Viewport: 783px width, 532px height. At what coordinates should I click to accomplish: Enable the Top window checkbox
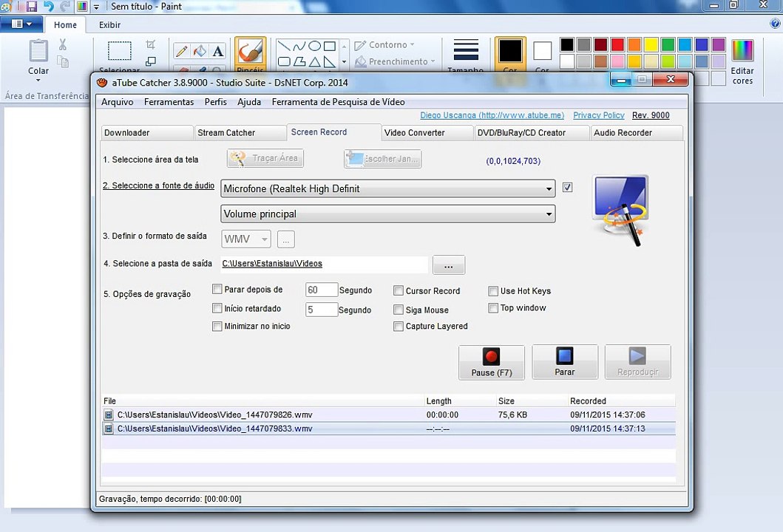pyautogui.click(x=493, y=308)
